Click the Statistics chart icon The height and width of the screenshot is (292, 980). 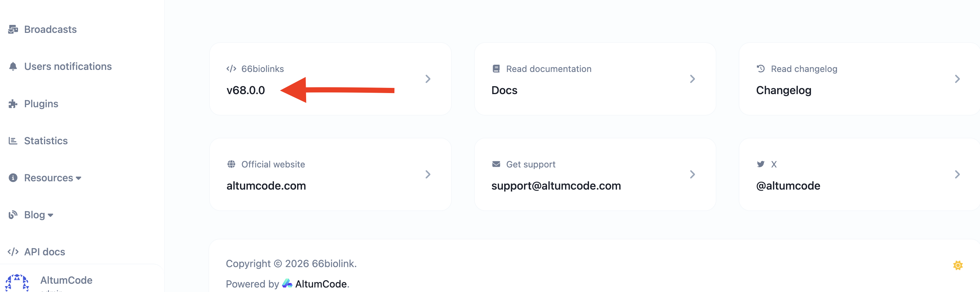(x=13, y=141)
